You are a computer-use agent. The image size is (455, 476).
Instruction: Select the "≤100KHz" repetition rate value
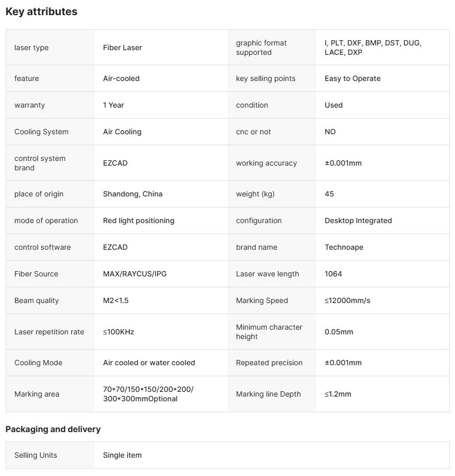[119, 332]
